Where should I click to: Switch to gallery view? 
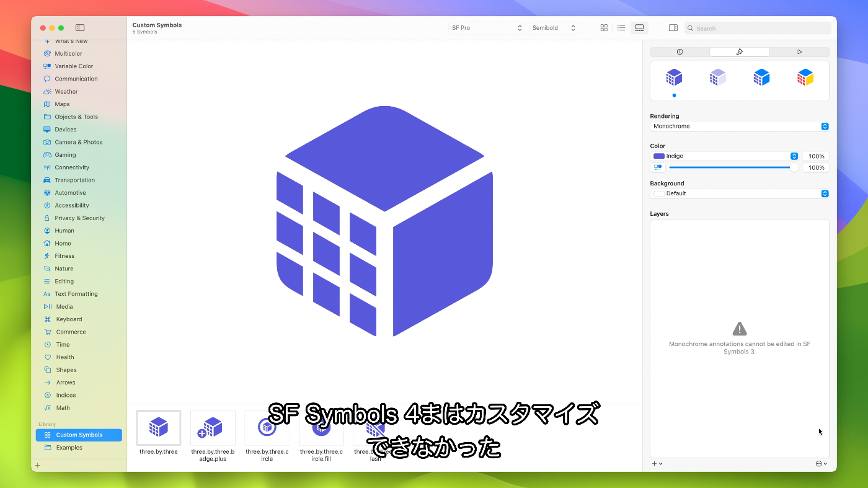tap(639, 28)
